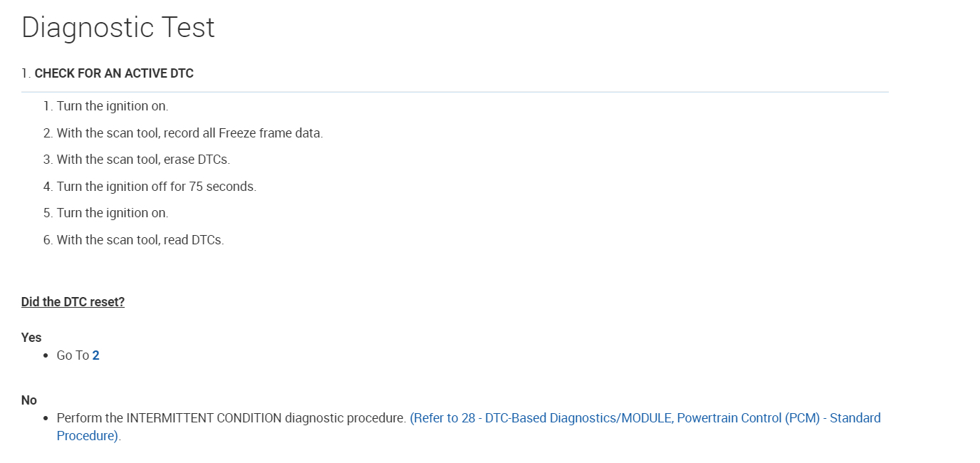The width and height of the screenshot is (980, 463).
Task: Select the ignition off for 75 seconds step
Action: point(156,187)
